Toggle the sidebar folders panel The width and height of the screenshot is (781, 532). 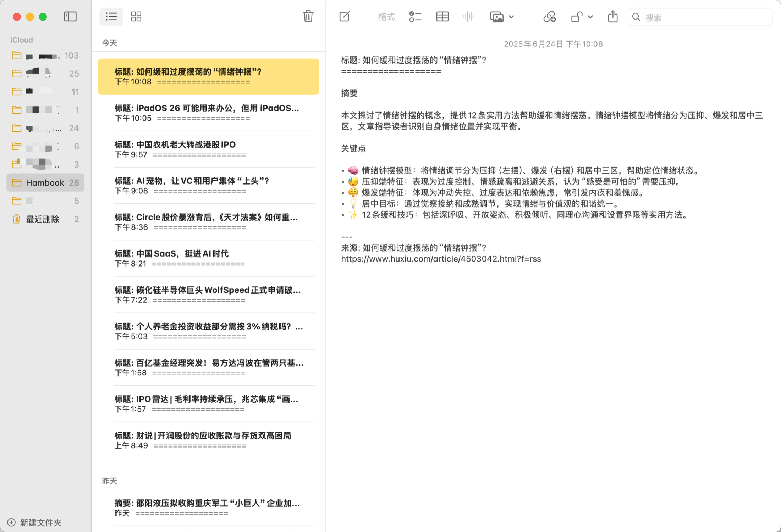coord(70,17)
